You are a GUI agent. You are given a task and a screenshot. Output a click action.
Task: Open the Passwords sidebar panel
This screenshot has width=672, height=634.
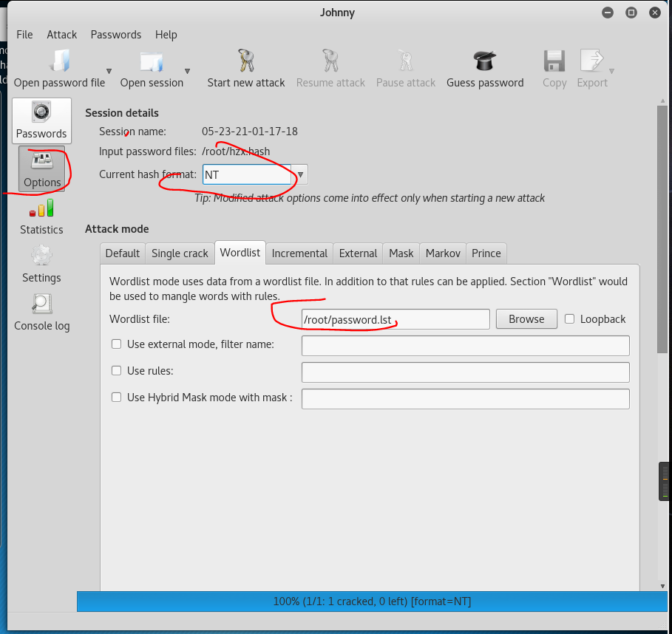point(42,120)
